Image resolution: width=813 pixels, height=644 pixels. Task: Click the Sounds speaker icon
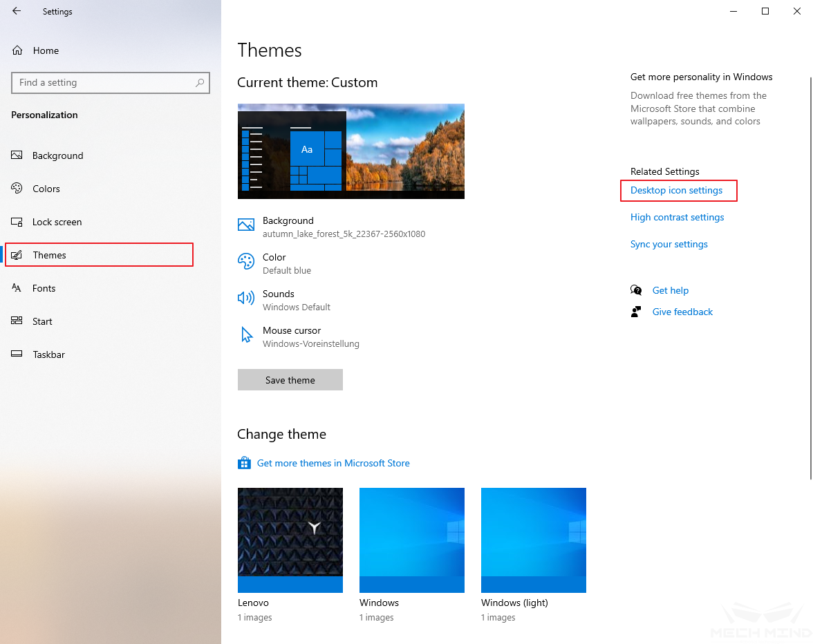pos(246,297)
